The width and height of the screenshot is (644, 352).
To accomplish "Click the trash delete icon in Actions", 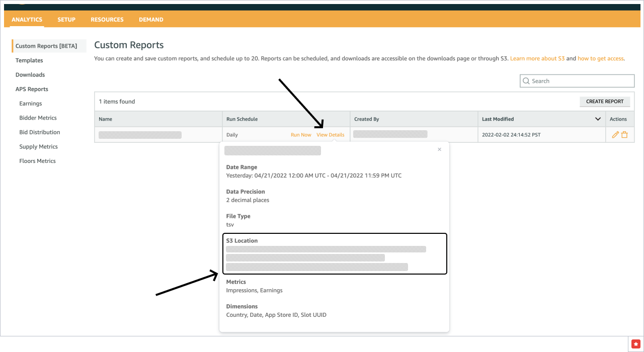I will 624,135.
